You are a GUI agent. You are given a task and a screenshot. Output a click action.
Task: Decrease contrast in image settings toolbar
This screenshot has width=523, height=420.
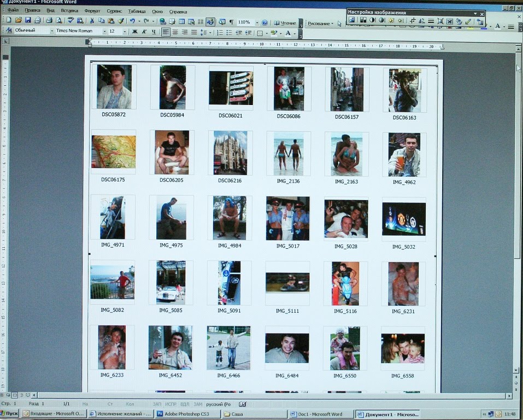pos(381,20)
